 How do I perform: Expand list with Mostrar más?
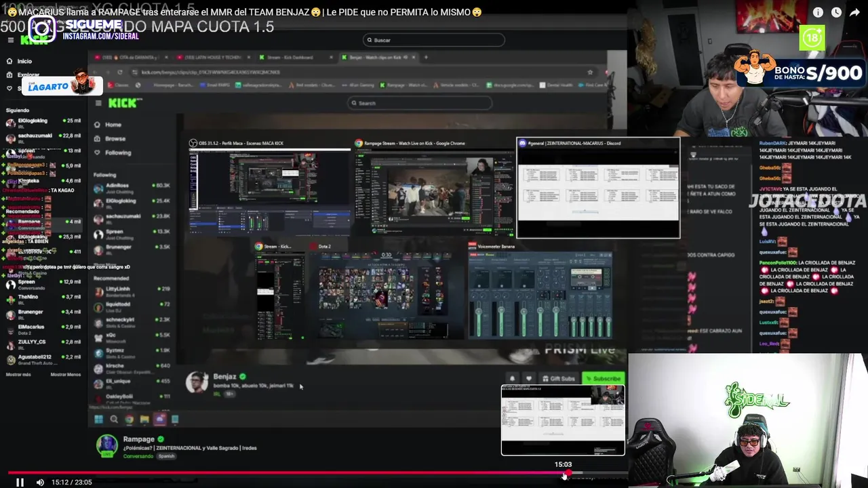(x=18, y=374)
